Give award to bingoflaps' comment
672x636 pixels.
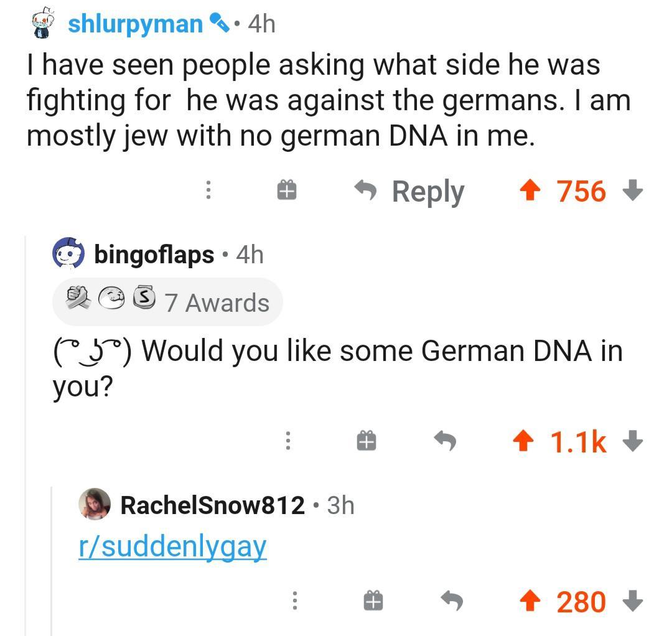(366, 441)
